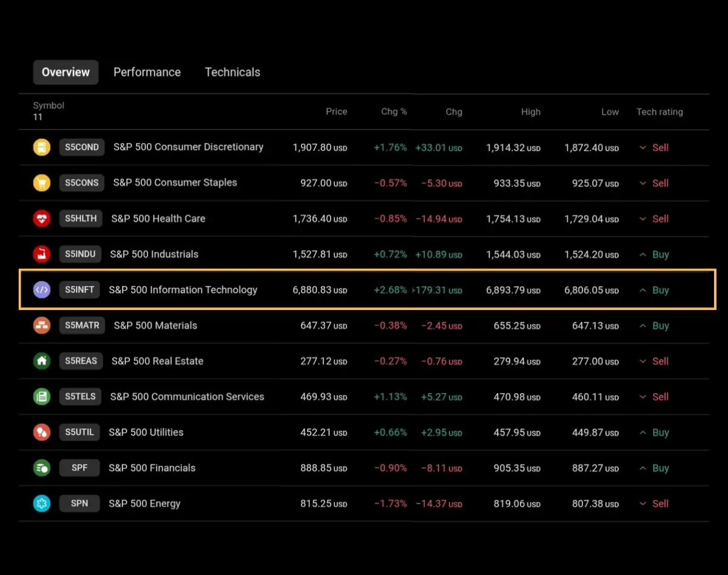Click Sell rating for Energy
This screenshot has width=728, height=575.
(654, 504)
